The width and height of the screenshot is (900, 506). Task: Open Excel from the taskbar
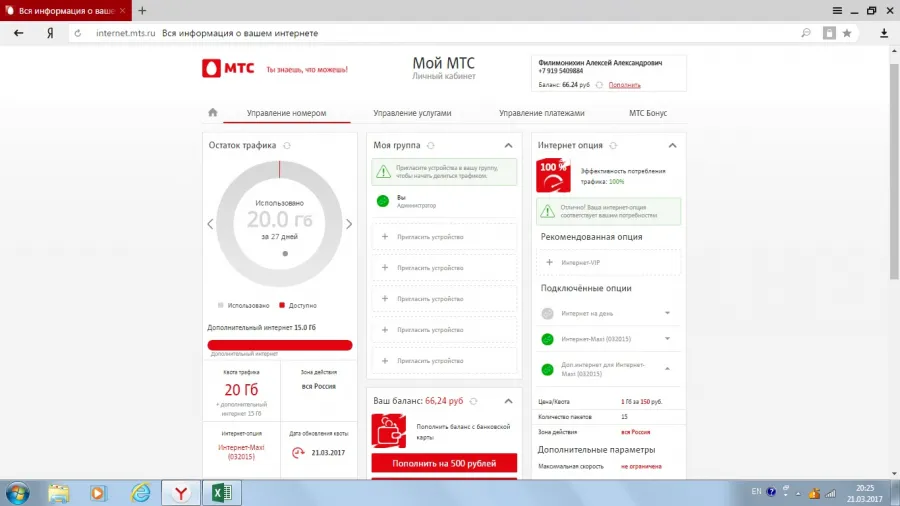point(222,493)
